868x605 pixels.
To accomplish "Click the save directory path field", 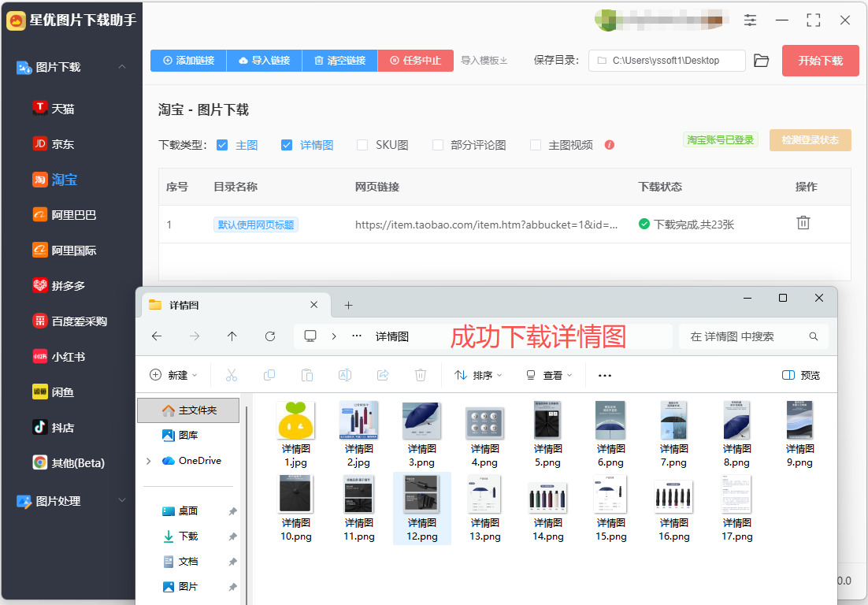I will click(x=666, y=61).
